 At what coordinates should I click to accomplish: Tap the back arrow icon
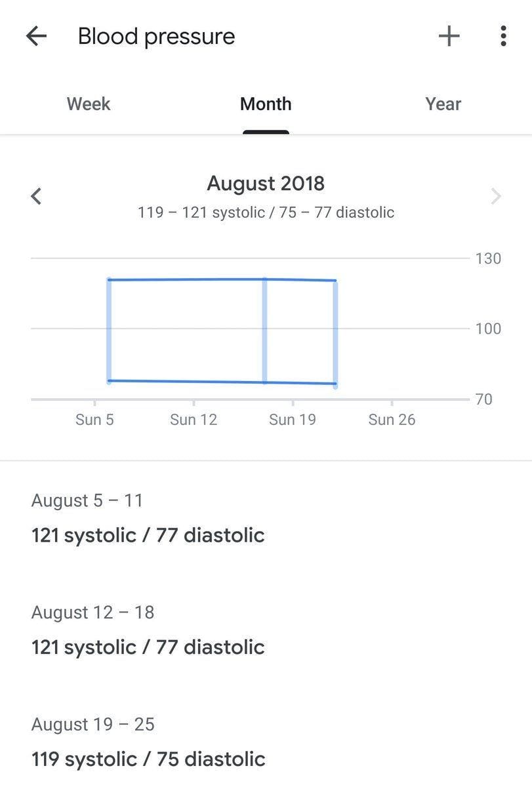click(37, 36)
